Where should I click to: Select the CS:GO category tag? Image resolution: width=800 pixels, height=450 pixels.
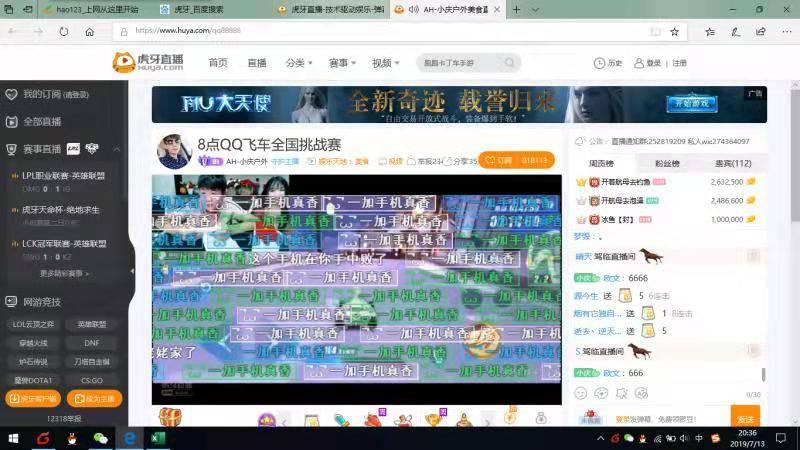[92, 380]
